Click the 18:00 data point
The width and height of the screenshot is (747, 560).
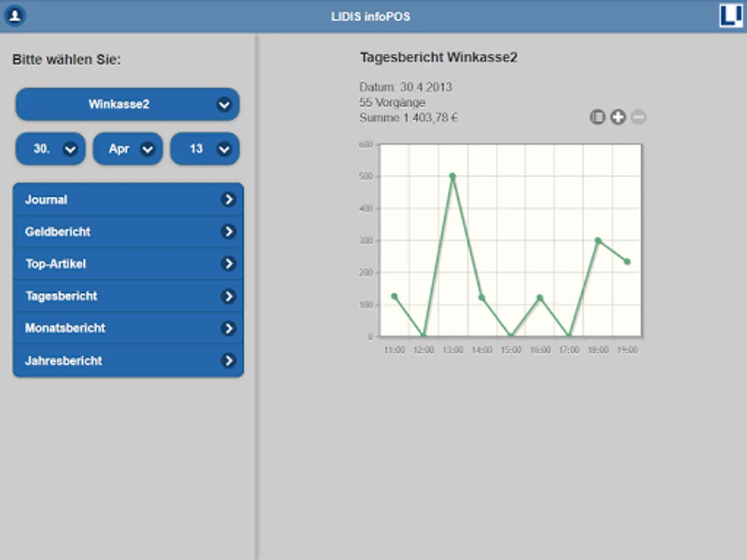pos(598,240)
